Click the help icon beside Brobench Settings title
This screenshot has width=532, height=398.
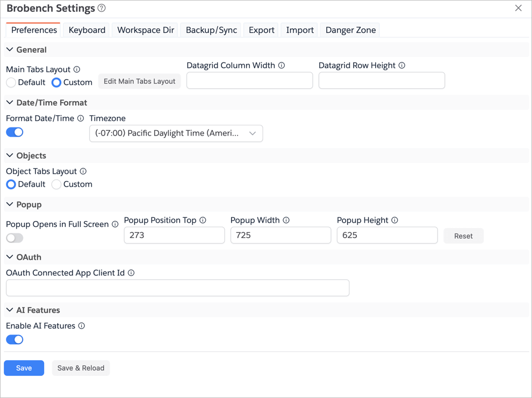point(102,8)
